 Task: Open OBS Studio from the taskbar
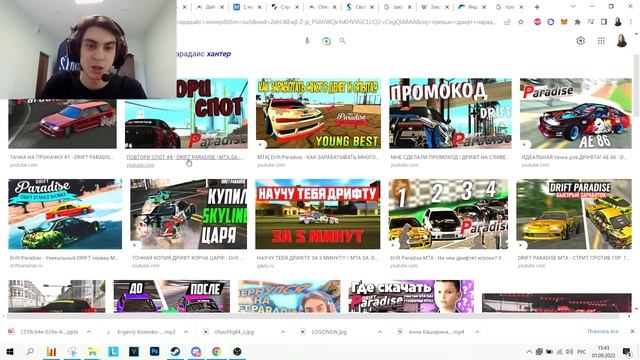[237, 351]
